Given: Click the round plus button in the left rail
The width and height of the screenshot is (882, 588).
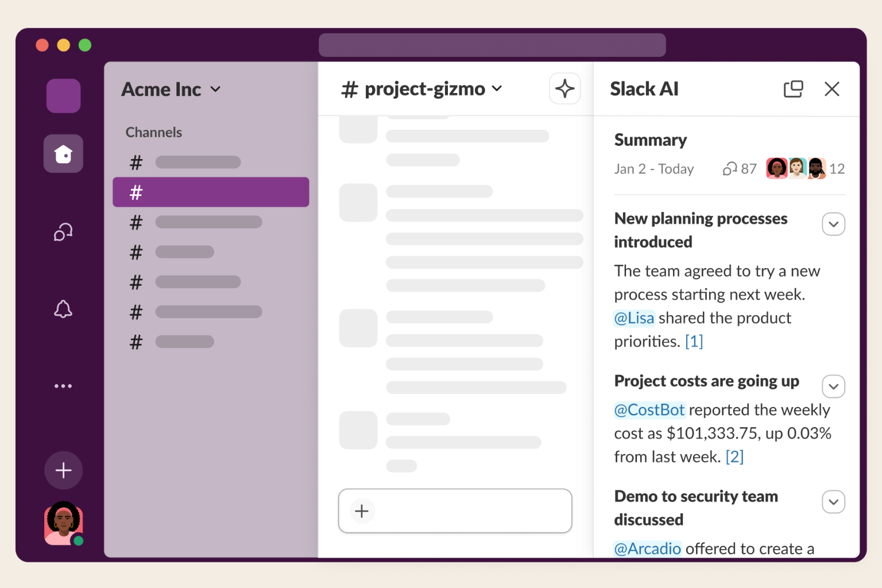Looking at the screenshot, I should [x=63, y=470].
